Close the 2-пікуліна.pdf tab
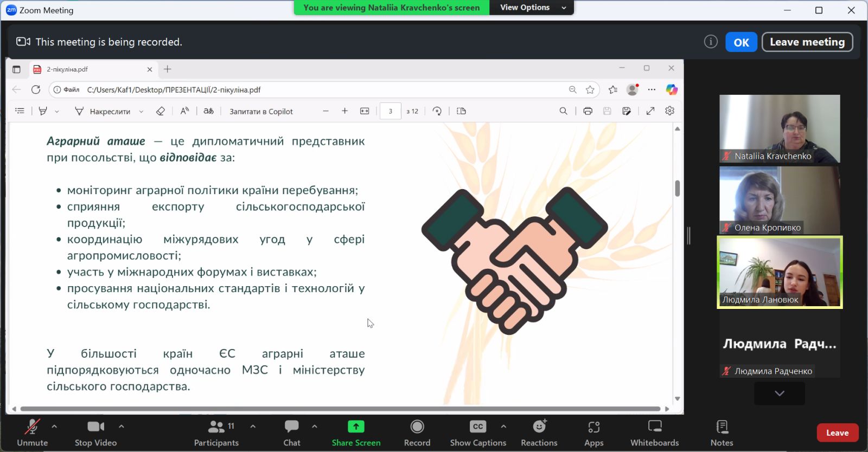The width and height of the screenshot is (868, 452). point(150,69)
